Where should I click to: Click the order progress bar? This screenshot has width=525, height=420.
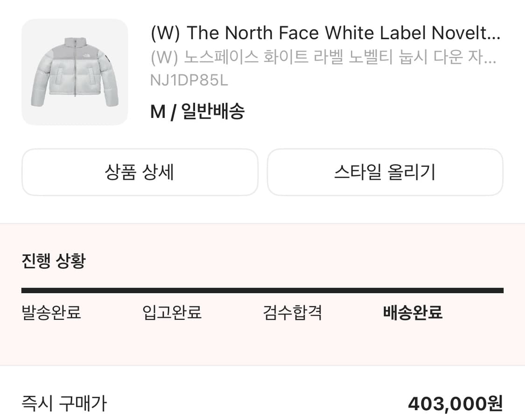(x=262, y=290)
